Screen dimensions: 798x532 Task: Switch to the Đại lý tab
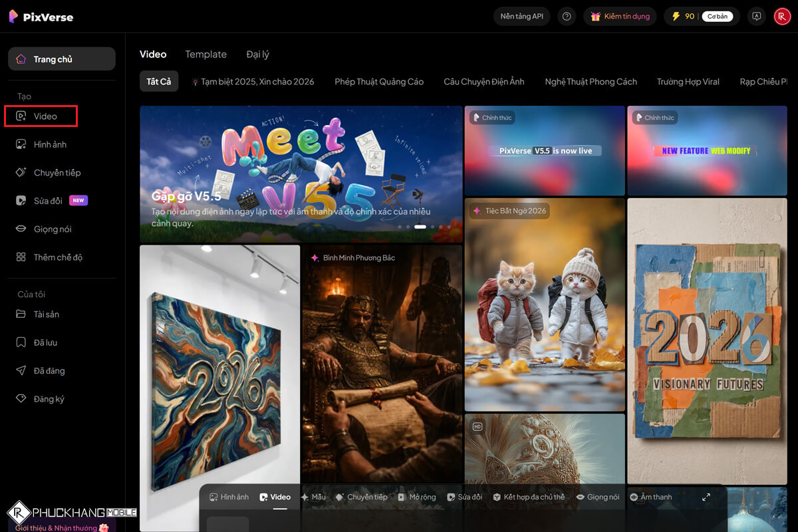pyautogui.click(x=257, y=55)
